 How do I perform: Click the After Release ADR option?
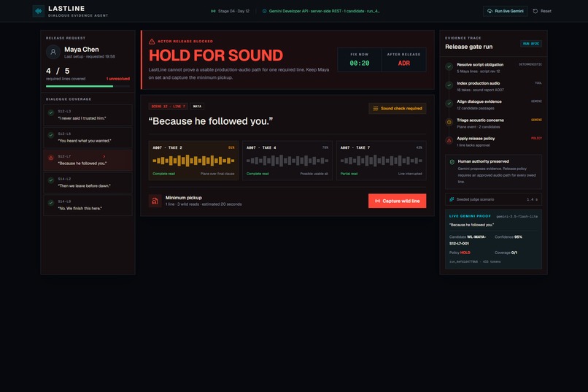pos(404,60)
